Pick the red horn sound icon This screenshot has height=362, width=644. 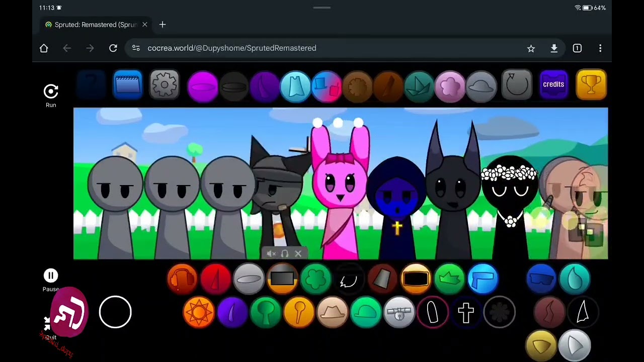215,279
